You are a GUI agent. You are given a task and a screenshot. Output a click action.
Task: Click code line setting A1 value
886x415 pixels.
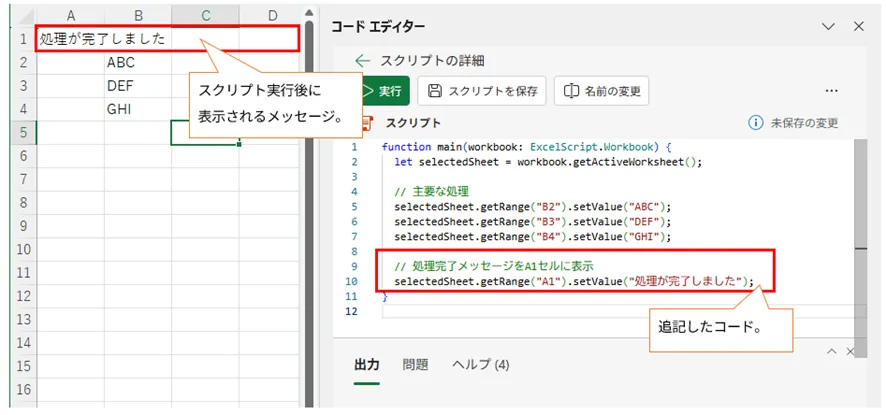[x=574, y=281]
